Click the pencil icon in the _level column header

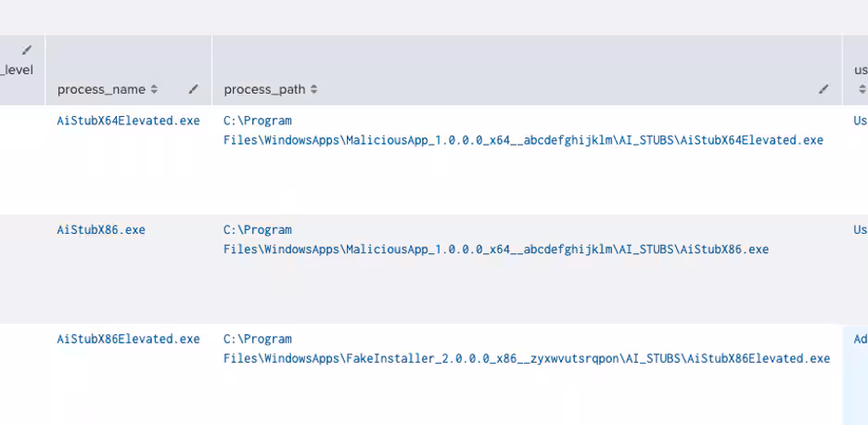pyautogui.click(x=27, y=50)
